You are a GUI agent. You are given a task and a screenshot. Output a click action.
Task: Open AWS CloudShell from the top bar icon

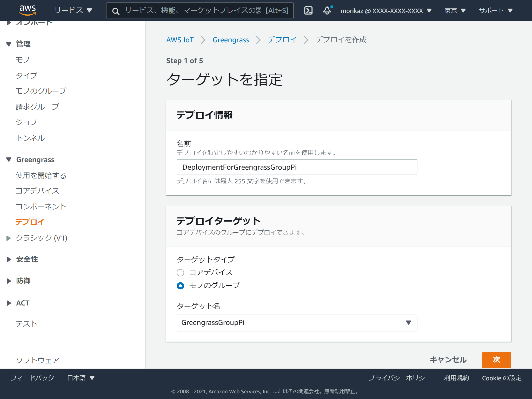click(x=308, y=10)
